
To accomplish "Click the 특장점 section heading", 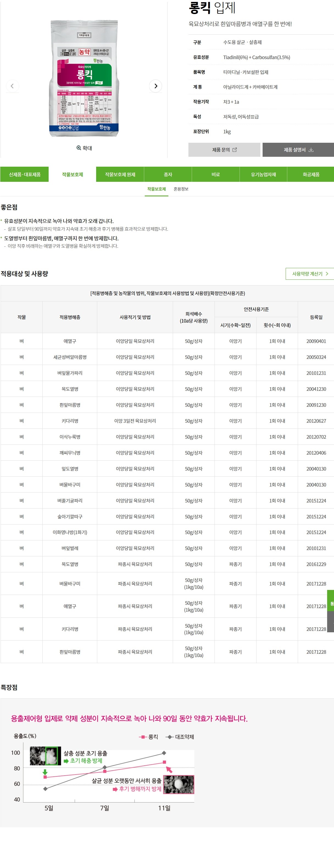I will click(x=9, y=687).
